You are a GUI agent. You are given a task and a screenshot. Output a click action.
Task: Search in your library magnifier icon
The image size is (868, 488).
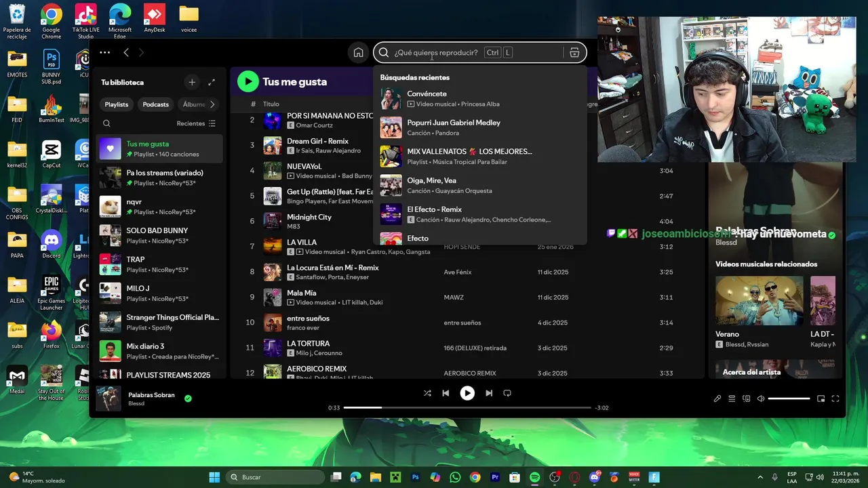pyautogui.click(x=106, y=123)
